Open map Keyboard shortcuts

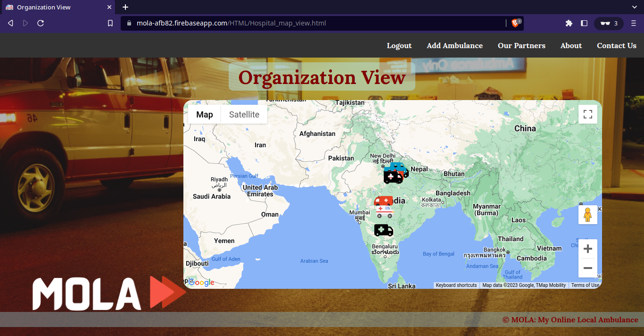pos(456,285)
